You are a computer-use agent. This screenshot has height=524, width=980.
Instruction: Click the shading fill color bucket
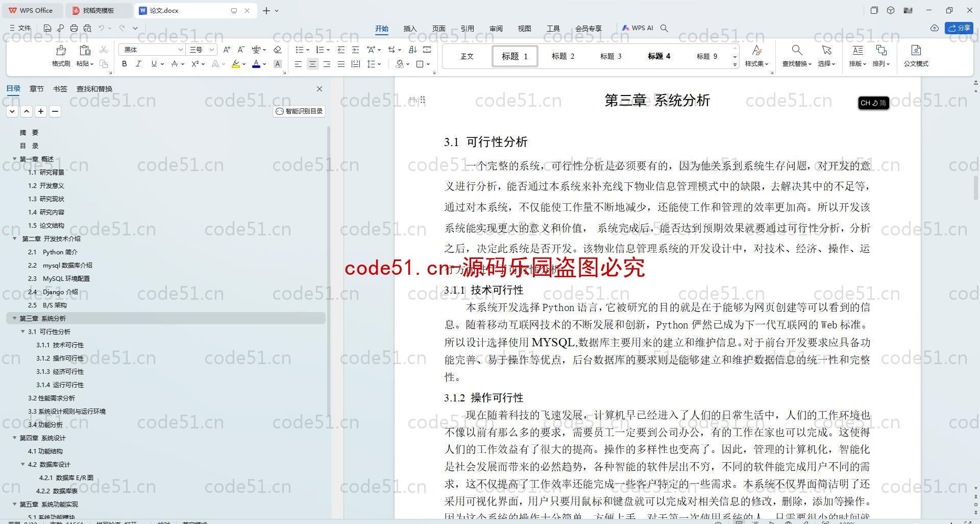400,64
